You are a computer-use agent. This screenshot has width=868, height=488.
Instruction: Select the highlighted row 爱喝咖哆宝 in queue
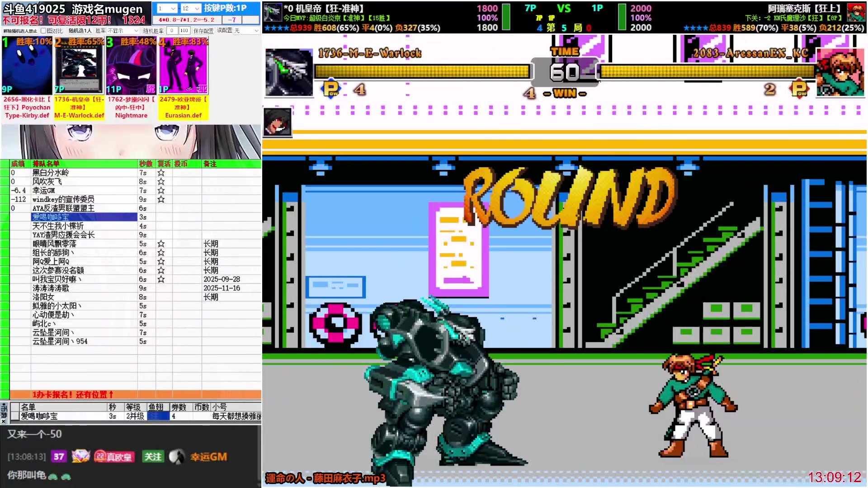[84, 217]
